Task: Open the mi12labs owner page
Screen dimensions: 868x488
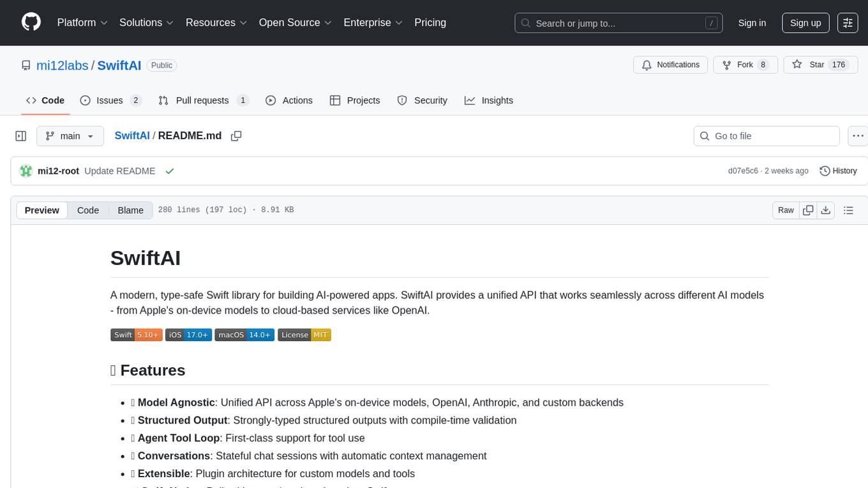Action: [63, 65]
